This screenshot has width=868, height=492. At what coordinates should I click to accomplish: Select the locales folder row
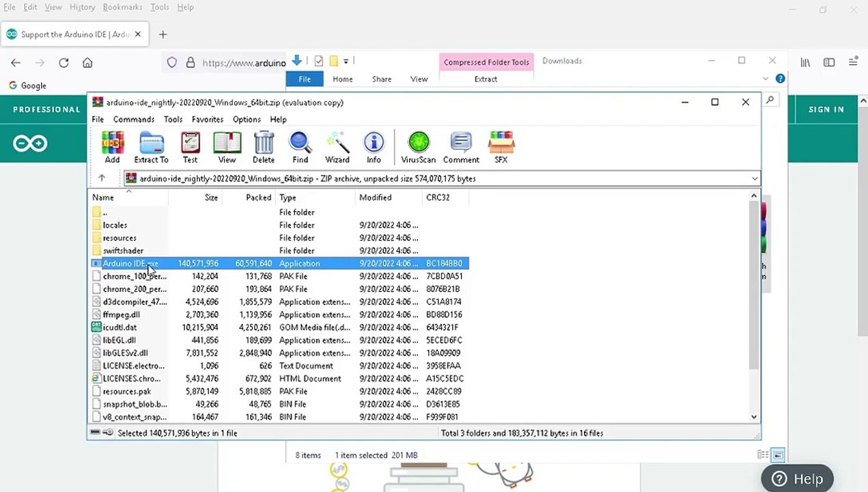279,225
